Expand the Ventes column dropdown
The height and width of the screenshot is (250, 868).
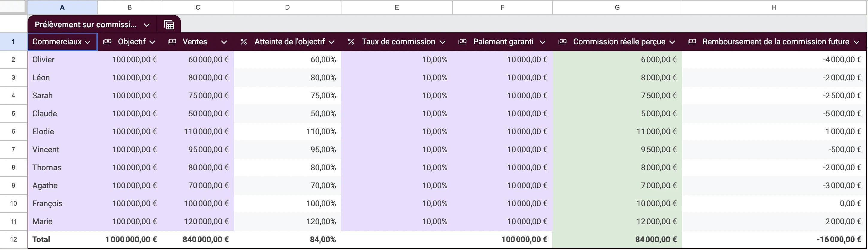pyautogui.click(x=224, y=42)
